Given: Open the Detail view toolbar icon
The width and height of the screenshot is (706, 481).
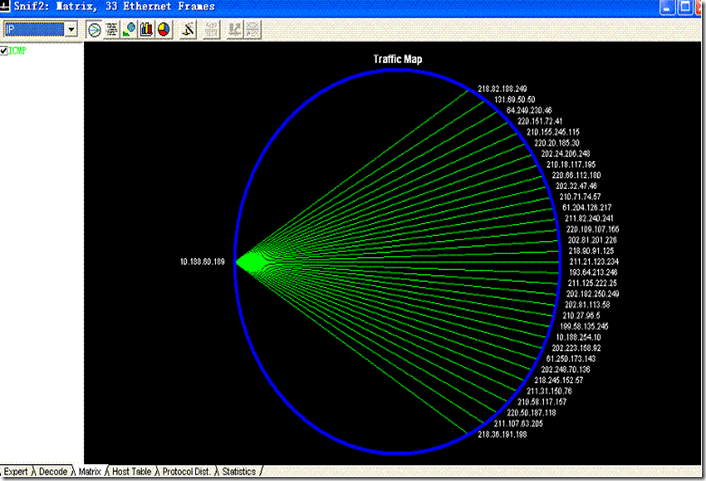Looking at the screenshot, I should point(129,29).
